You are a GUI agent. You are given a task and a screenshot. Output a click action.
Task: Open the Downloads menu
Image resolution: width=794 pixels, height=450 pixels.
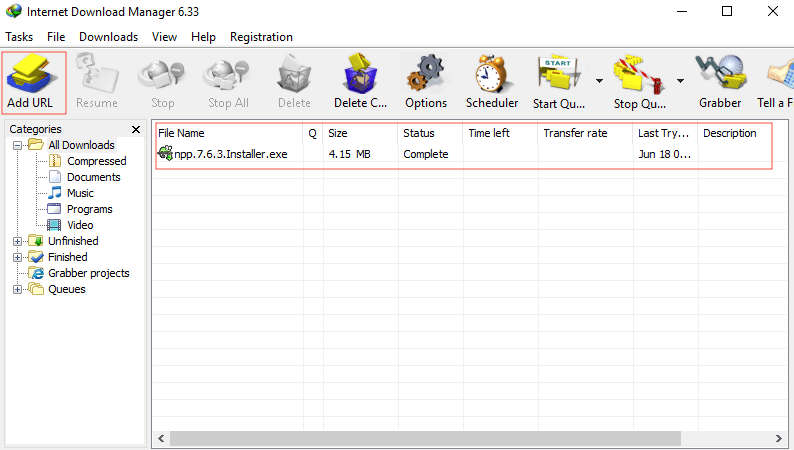[x=108, y=37]
